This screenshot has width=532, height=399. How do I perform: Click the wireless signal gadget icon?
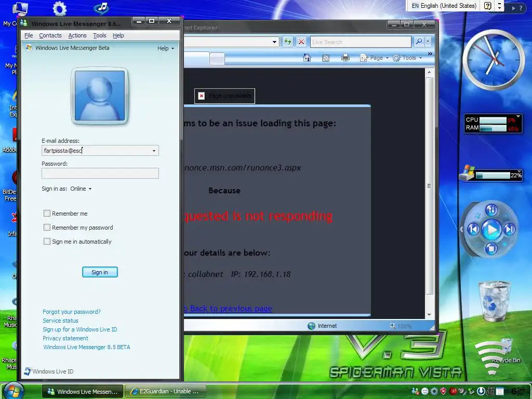pos(493,356)
